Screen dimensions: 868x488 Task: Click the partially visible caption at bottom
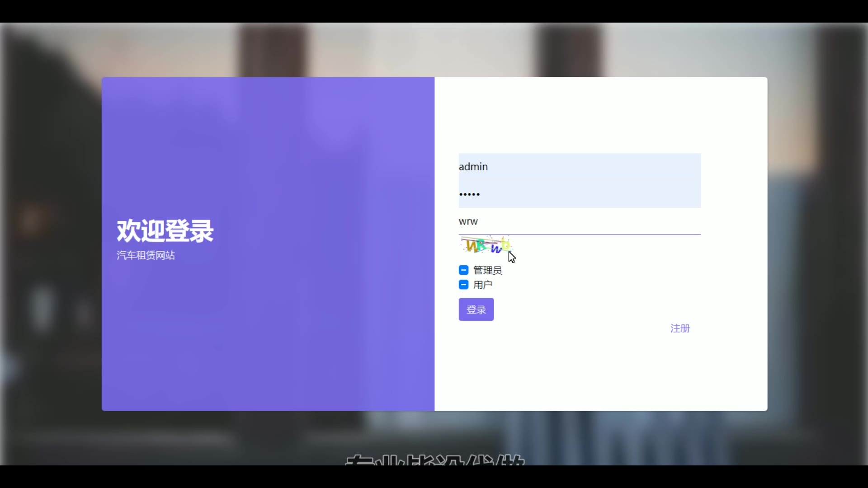434,460
